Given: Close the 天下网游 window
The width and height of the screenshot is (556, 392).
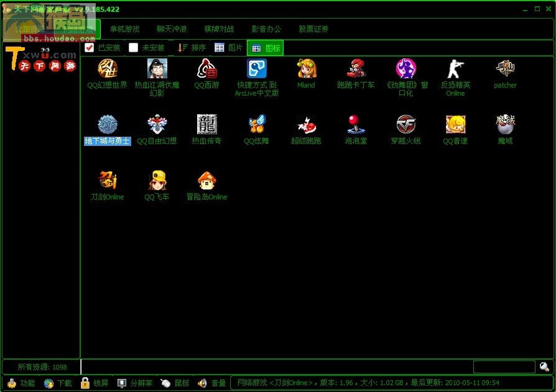Looking at the screenshot, I should [x=548, y=9].
